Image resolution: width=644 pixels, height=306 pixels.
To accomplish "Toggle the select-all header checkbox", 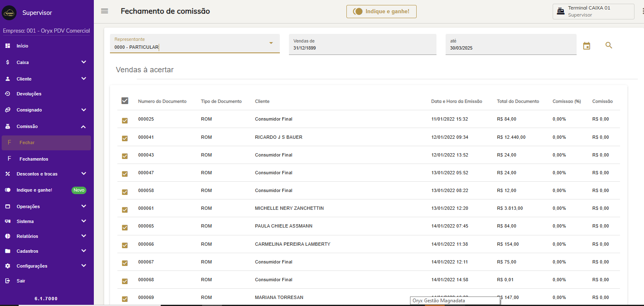I will (125, 101).
